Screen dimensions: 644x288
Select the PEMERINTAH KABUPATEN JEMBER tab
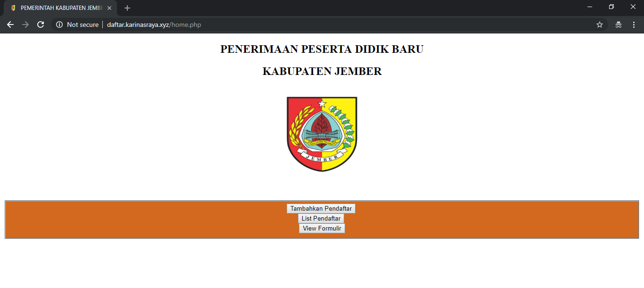click(60, 8)
